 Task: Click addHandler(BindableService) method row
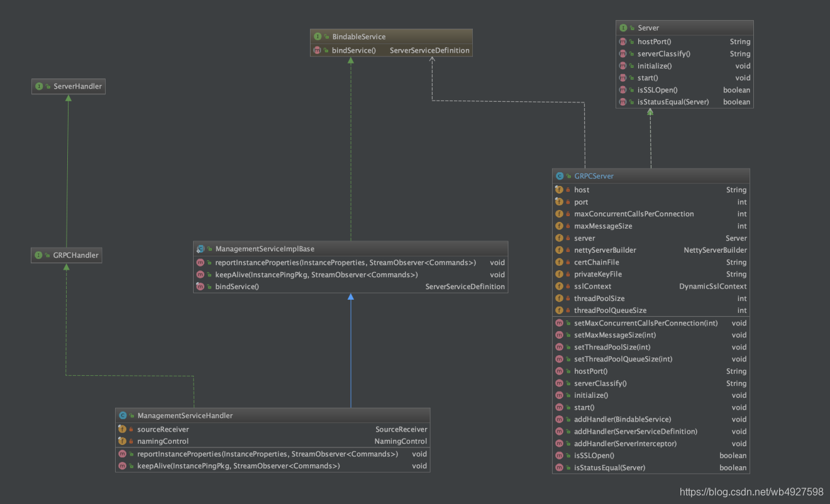[651, 419]
